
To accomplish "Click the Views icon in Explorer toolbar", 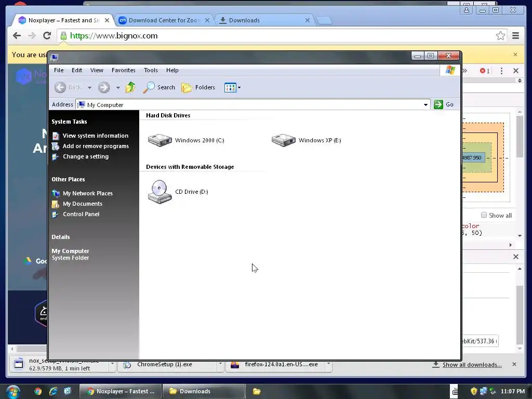I will pos(230,87).
